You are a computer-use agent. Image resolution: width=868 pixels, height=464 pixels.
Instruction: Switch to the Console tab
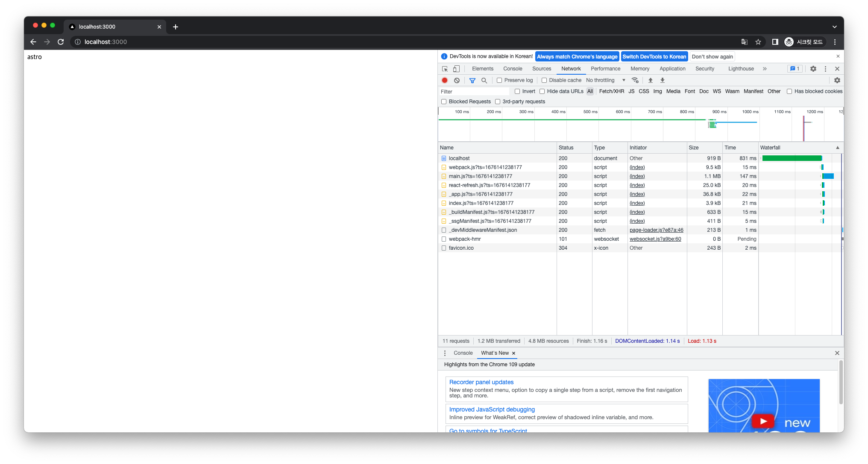pyautogui.click(x=513, y=69)
